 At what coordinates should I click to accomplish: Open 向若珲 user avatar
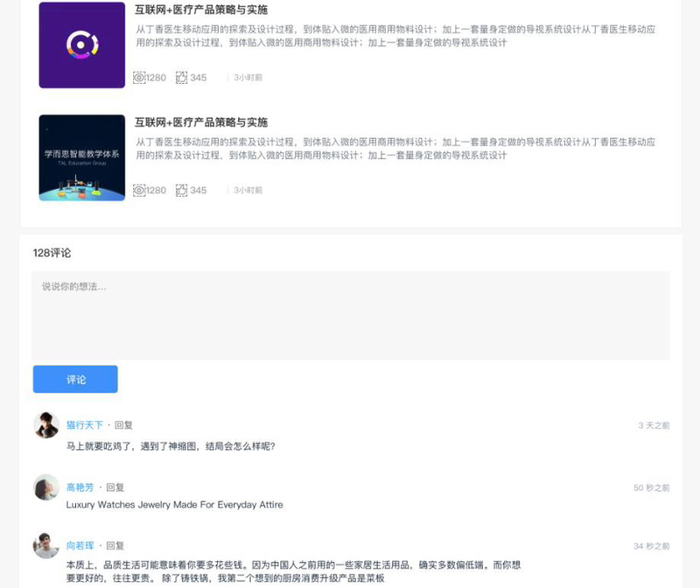[46, 546]
